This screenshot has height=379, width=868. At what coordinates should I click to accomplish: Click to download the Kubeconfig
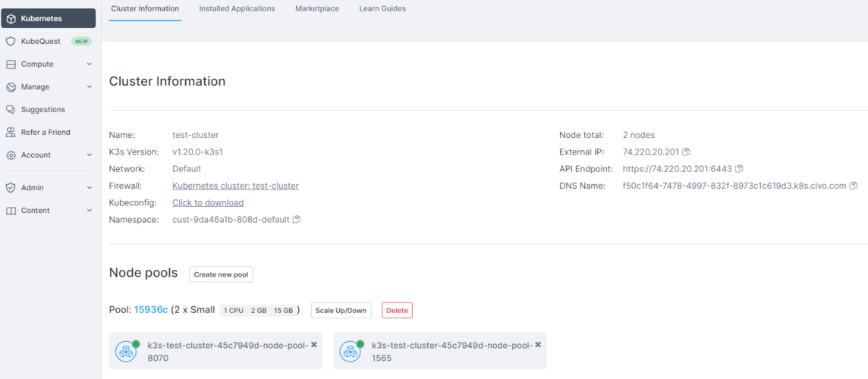208,203
